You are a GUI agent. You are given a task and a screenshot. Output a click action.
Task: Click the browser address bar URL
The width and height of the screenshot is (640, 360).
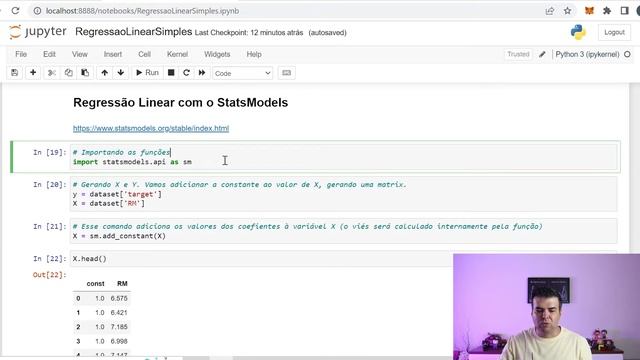click(x=142, y=11)
